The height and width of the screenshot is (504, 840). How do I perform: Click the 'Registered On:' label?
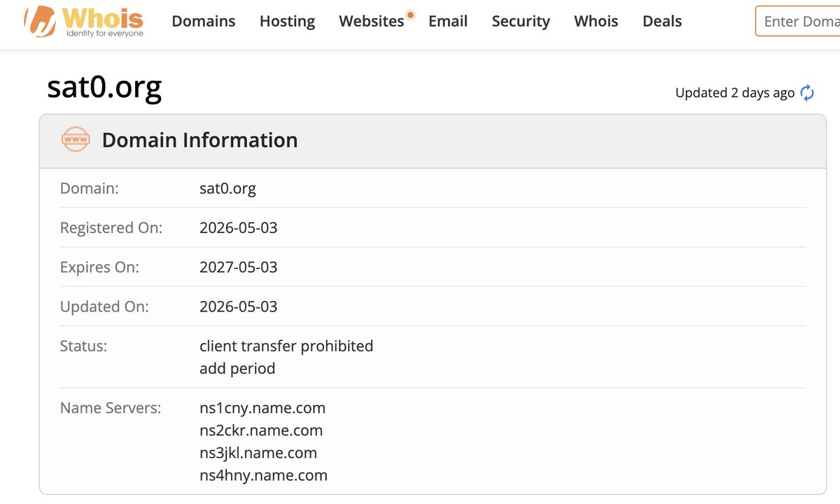(111, 227)
